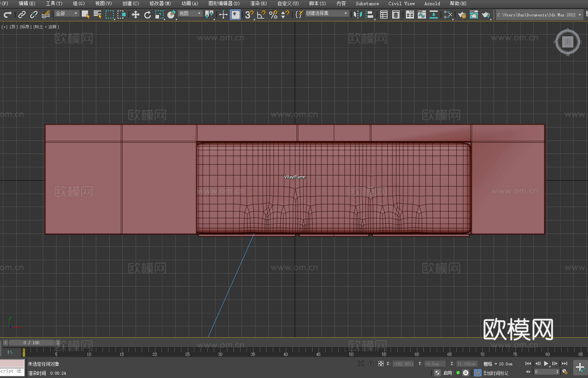Step time slider back one frame
This screenshot has width=588, height=378.
pos(5,343)
